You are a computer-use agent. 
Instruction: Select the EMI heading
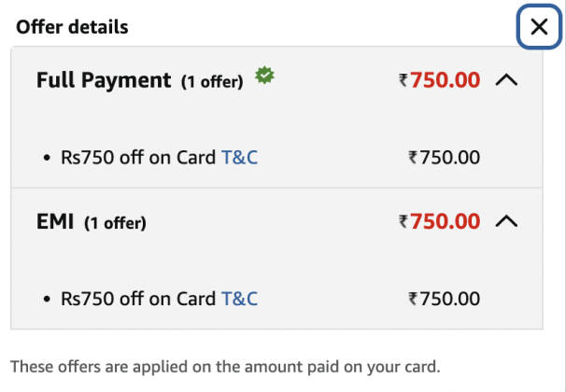click(x=55, y=222)
